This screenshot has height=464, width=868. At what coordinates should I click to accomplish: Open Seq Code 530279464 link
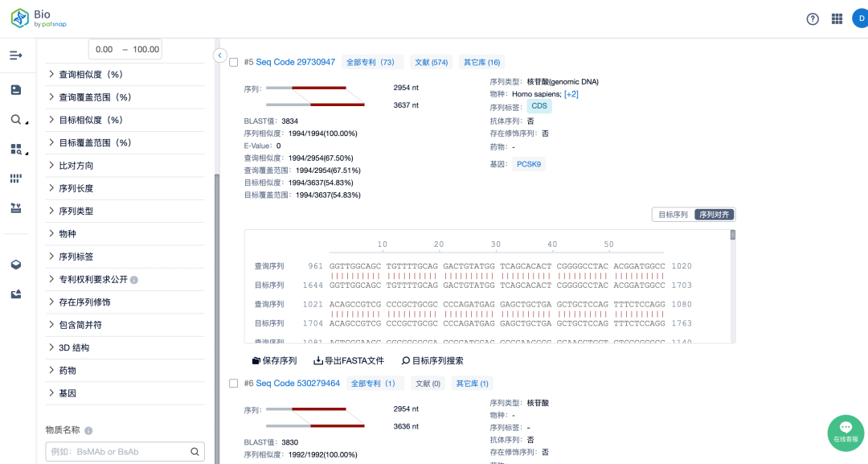click(298, 383)
